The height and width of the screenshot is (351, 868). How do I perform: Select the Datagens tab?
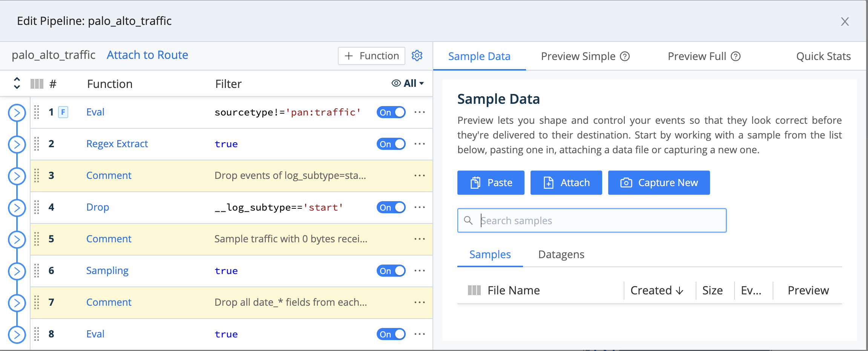tap(561, 254)
